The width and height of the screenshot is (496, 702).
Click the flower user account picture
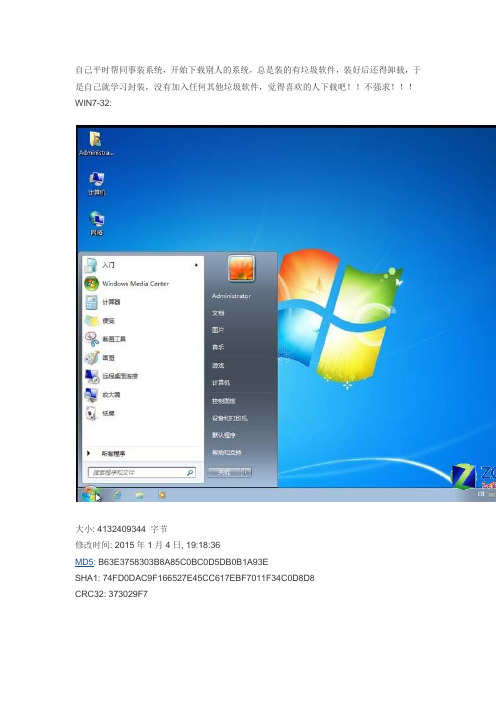[x=241, y=268]
